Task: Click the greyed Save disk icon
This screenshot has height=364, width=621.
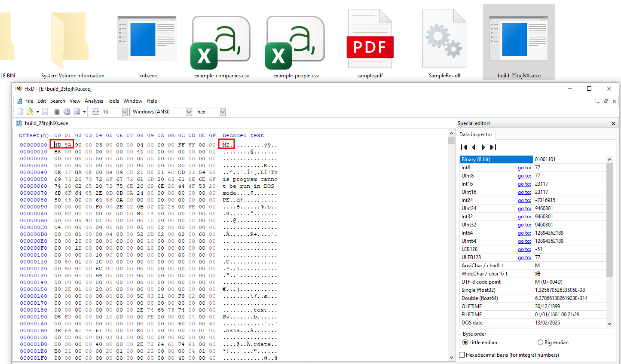Action: click(x=45, y=112)
